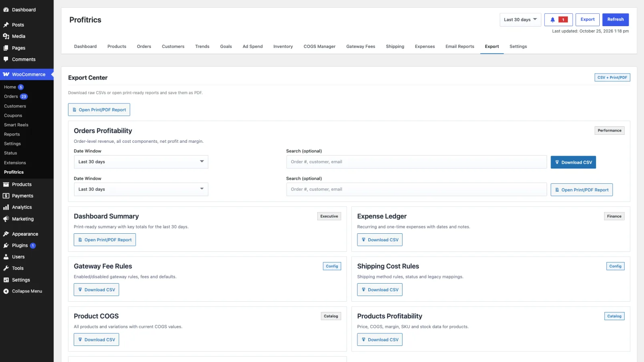Click the Tools wrench icon

tap(6, 268)
